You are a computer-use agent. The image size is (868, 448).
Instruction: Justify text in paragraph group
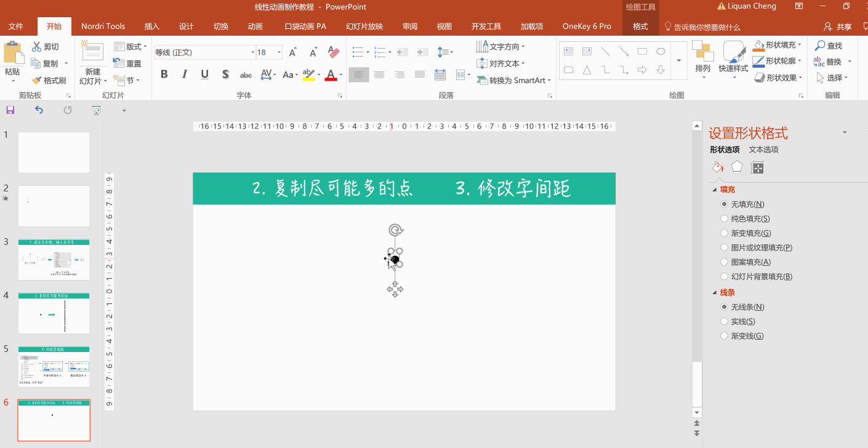click(x=420, y=74)
